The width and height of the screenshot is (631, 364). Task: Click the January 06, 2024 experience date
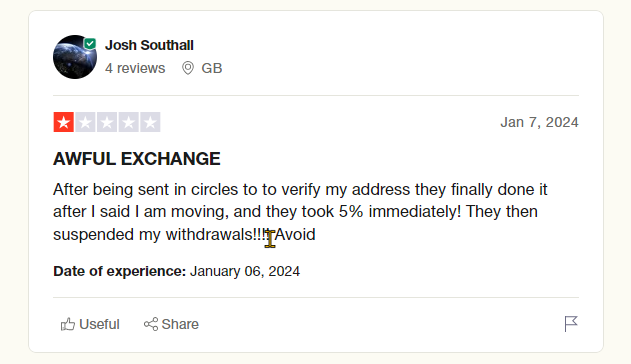coord(245,271)
